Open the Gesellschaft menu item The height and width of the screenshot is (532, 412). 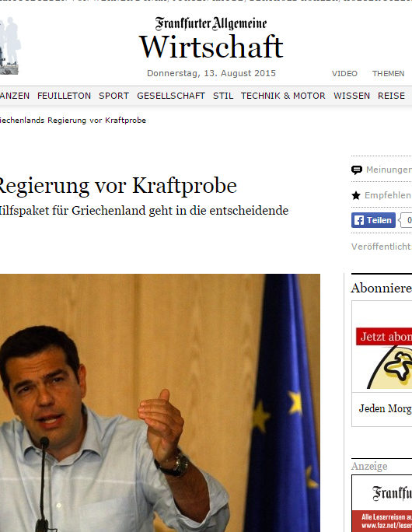171,96
